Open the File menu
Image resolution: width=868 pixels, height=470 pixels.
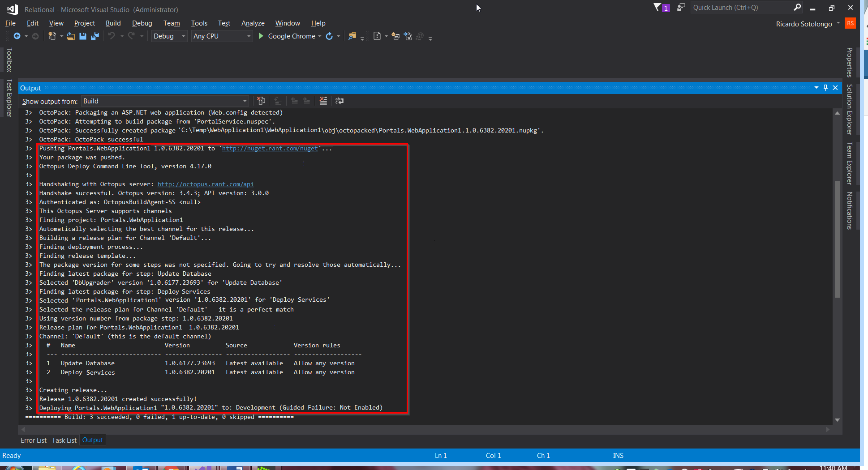point(10,23)
